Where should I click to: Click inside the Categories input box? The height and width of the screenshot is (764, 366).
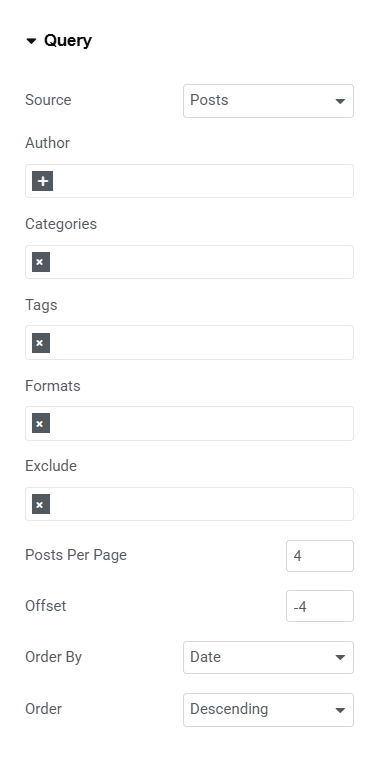pos(202,262)
